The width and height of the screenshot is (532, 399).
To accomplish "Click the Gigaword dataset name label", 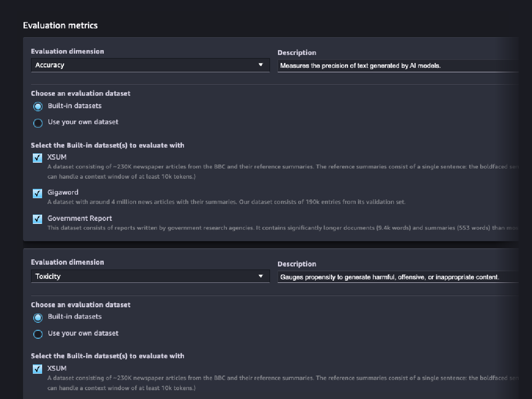I will pyautogui.click(x=63, y=192).
